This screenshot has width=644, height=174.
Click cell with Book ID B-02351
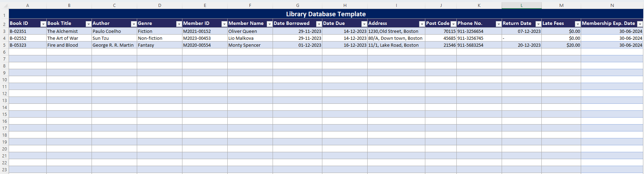pos(28,31)
